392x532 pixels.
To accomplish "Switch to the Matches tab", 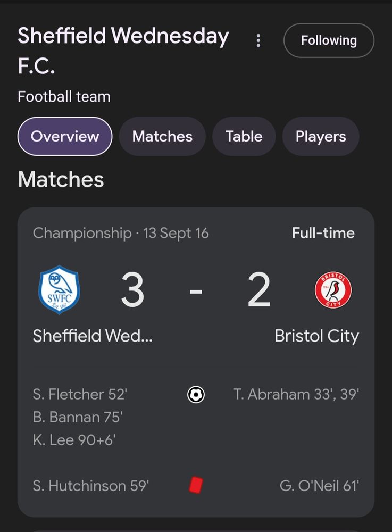I will coord(162,136).
